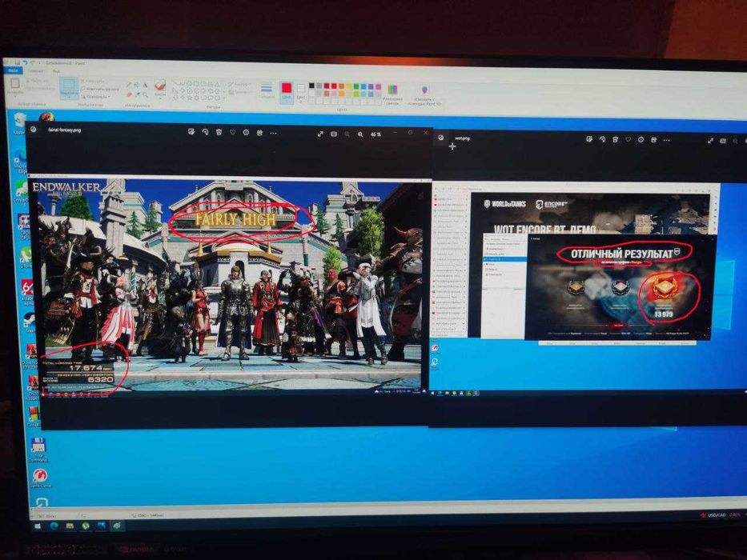Click zoom in magnifier in fainal fantasy.png window
This screenshot has width=747, height=560.
click(x=360, y=134)
